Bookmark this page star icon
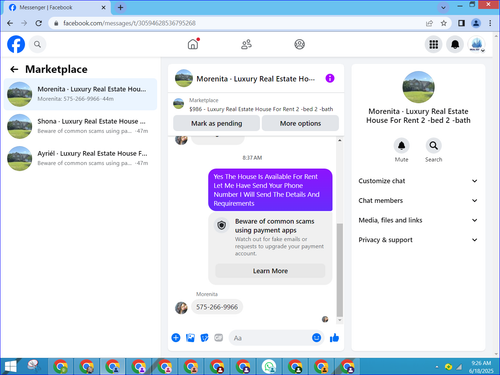Image resolution: width=500 pixels, height=375 pixels. click(443, 23)
